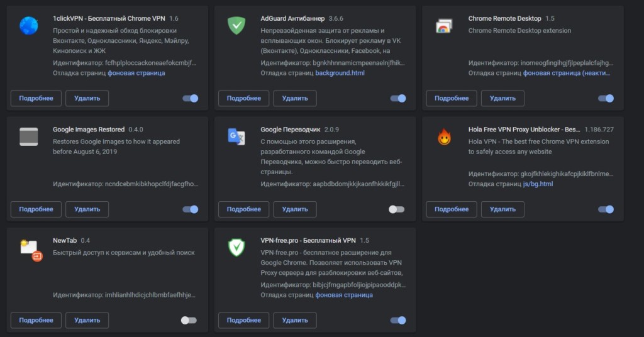This screenshot has width=644, height=337.
Task: Click Удалить for NewTab extension
Action: click(87, 320)
